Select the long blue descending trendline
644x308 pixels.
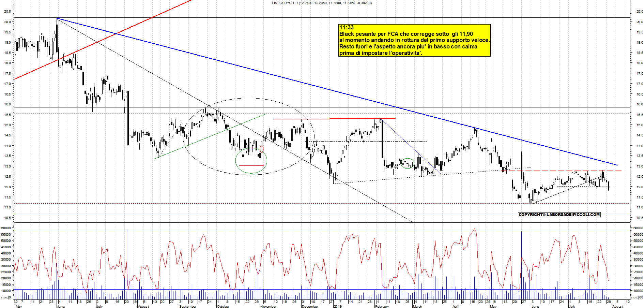337,91
